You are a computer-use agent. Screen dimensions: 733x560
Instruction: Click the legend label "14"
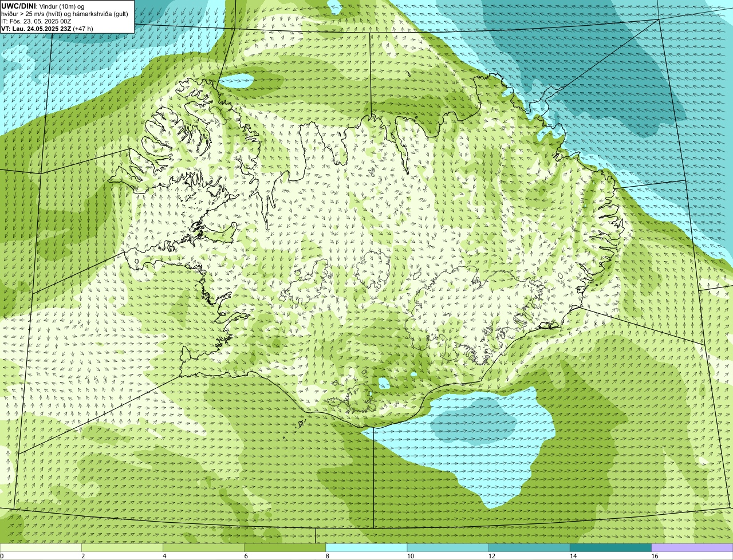pos(573,556)
